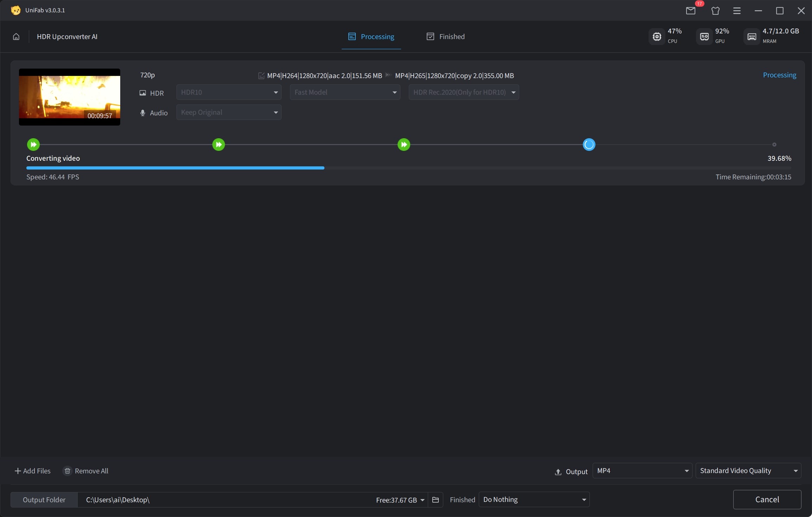Go to the home screen icon
812x517 pixels.
(16, 37)
